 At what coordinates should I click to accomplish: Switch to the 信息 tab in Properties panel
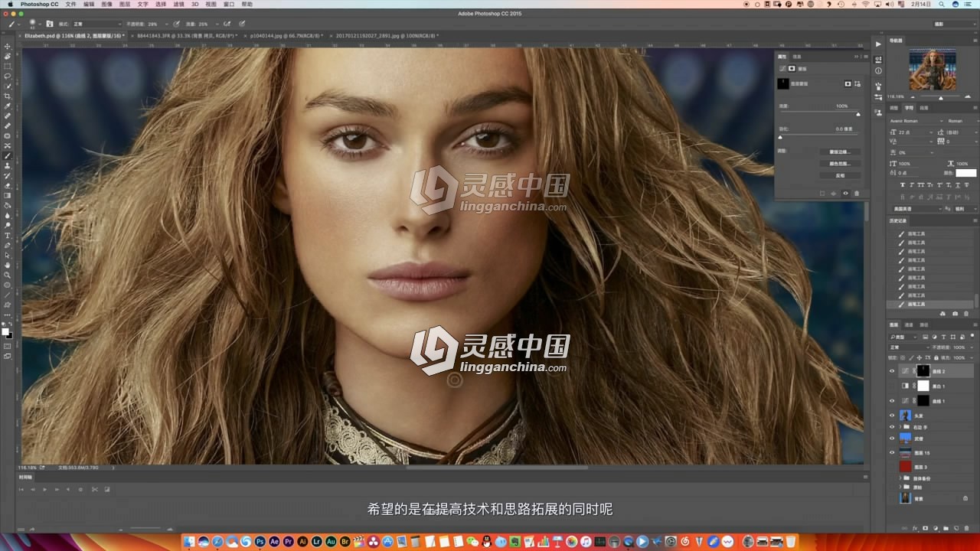pos(797,57)
